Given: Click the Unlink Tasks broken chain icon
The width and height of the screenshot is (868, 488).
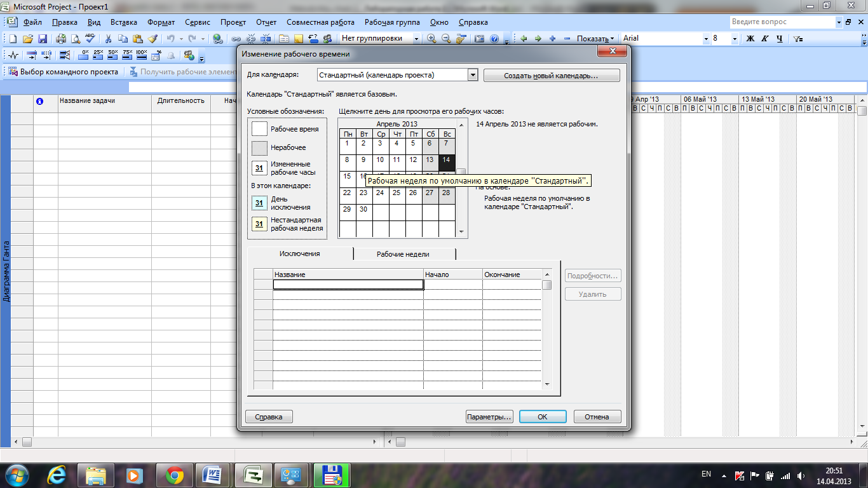Looking at the screenshot, I should pyautogui.click(x=251, y=39).
